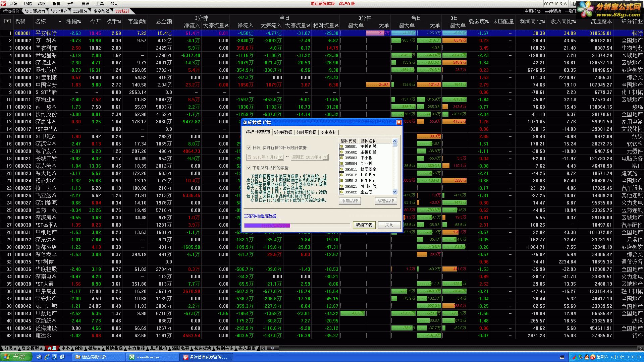The image size is (644, 362).
Task: Switch to 分时图数据 tab in dialog
Action: pos(306,132)
